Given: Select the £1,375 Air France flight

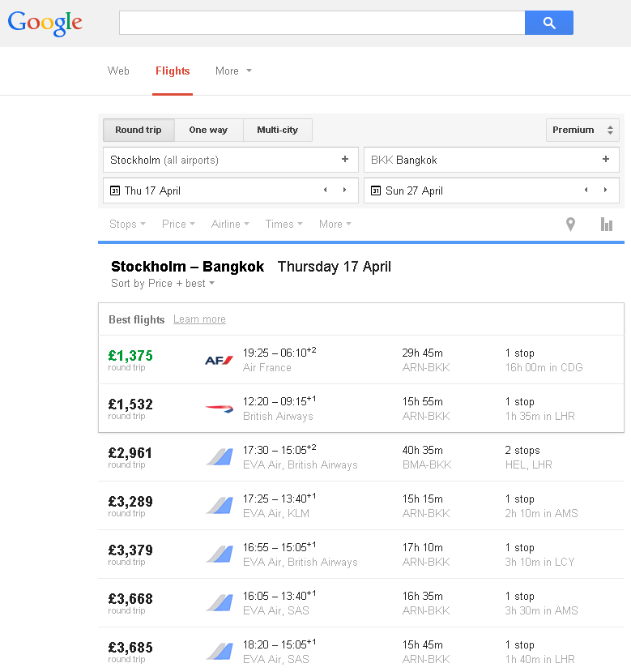Looking at the screenshot, I should 360,360.
